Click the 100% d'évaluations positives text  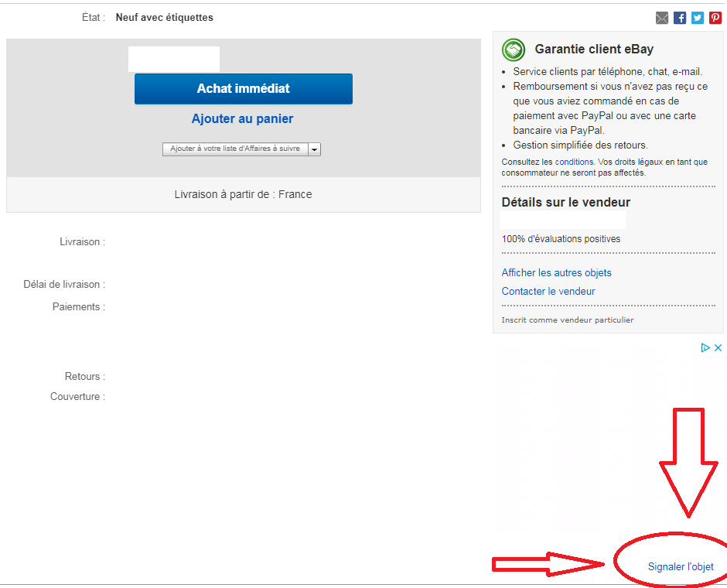click(561, 239)
